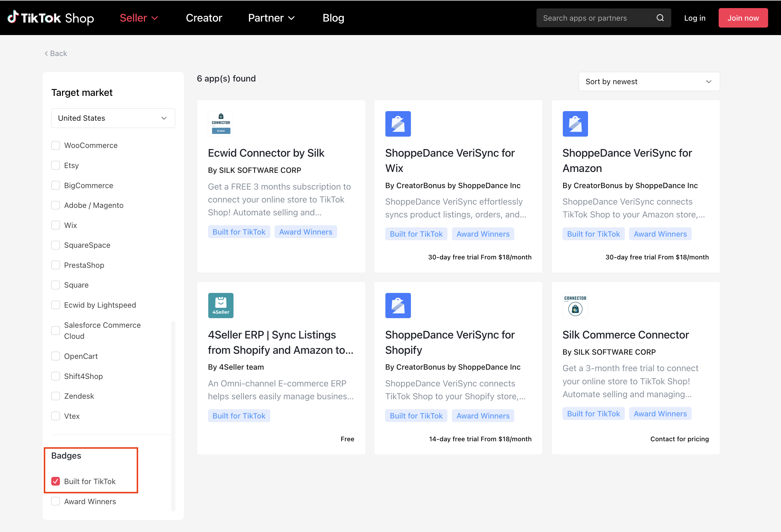This screenshot has width=781, height=532.
Task: Click the TikTok Shop logo
Action: click(x=50, y=18)
